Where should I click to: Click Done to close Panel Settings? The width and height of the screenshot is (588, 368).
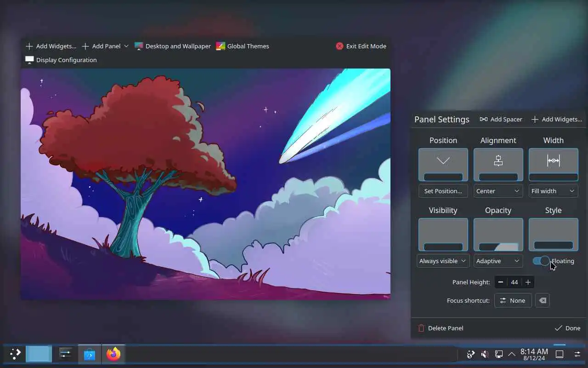tap(567, 328)
